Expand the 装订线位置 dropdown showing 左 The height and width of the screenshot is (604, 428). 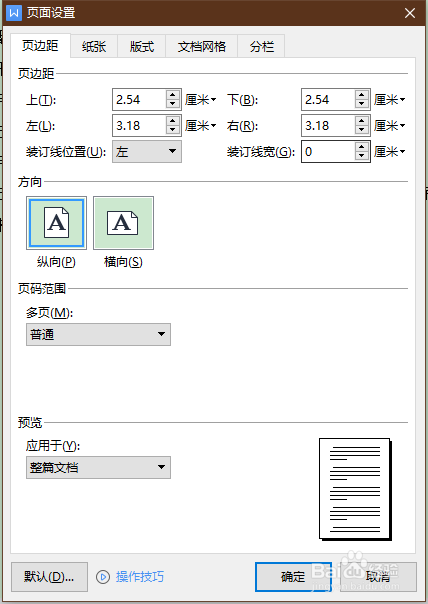coord(147,151)
